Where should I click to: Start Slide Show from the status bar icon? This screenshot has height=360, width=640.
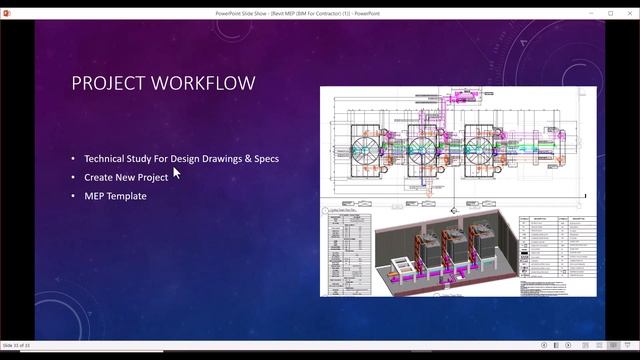tap(627, 345)
